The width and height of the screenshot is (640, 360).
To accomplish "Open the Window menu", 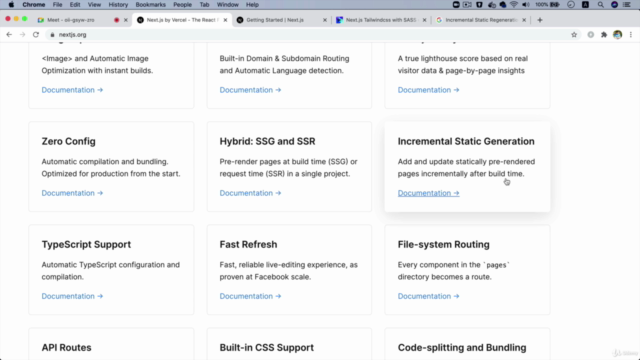I will tap(227, 4).
